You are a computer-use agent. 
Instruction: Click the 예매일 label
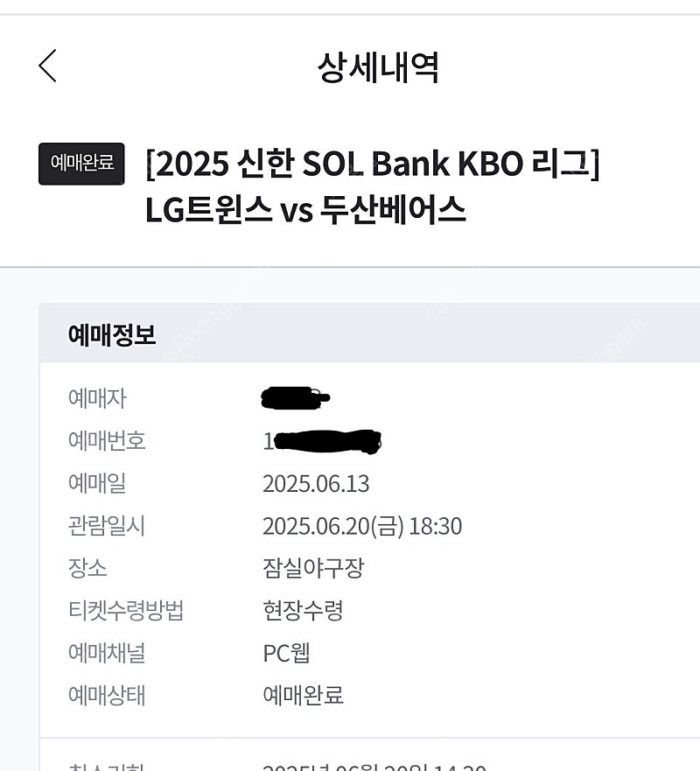[x=97, y=483]
